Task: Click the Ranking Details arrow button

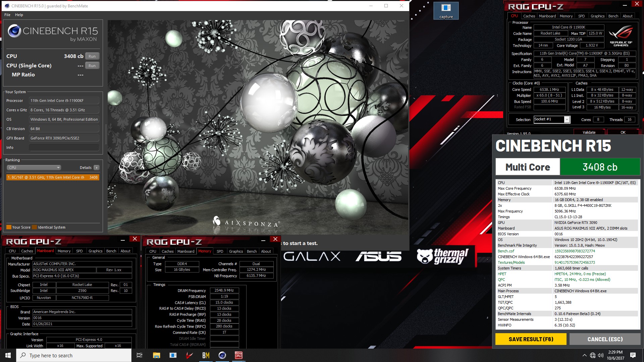Action: click(97, 168)
